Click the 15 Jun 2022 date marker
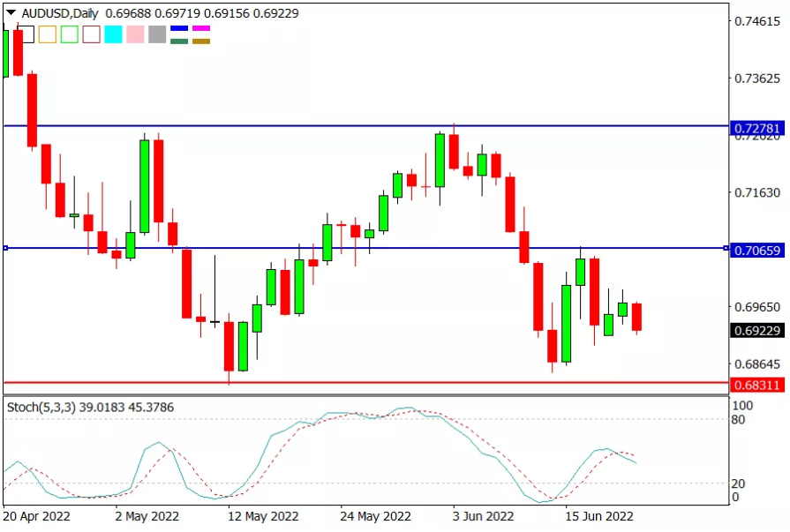This screenshot has width=790, height=532. click(599, 516)
